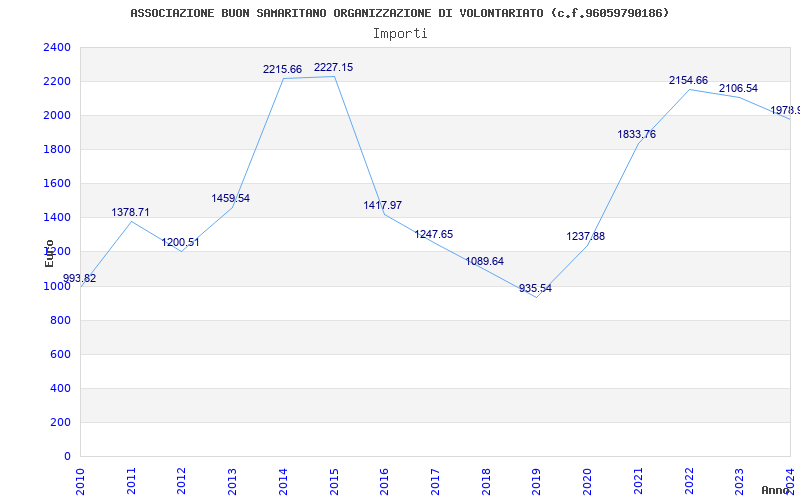Click y-axis value 1800

tap(57, 149)
